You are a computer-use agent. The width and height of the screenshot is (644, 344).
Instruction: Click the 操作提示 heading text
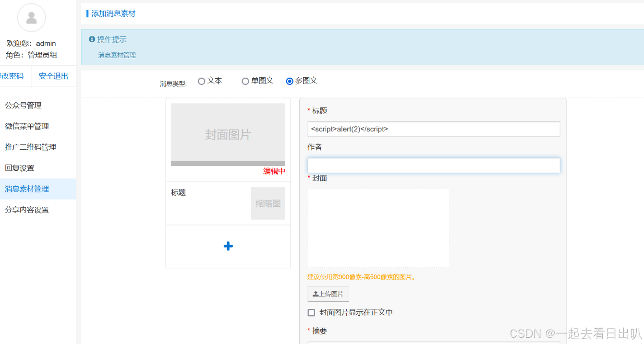point(112,39)
